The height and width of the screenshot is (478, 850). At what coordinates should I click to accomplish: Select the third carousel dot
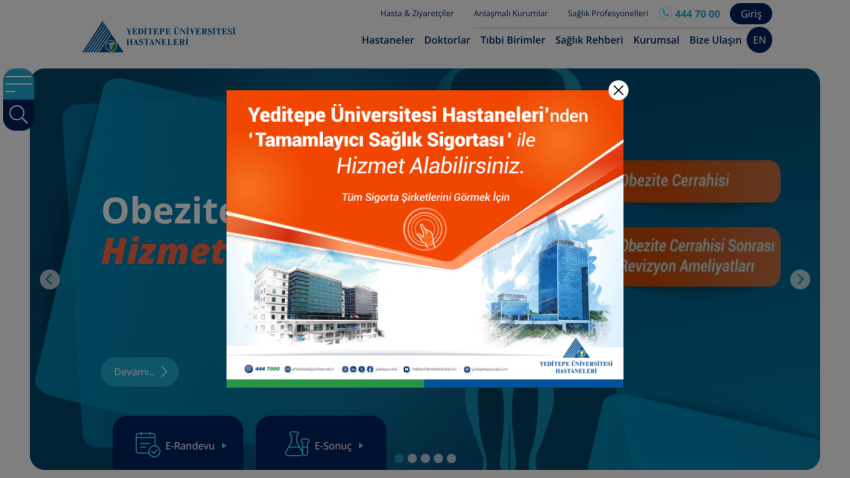(425, 458)
